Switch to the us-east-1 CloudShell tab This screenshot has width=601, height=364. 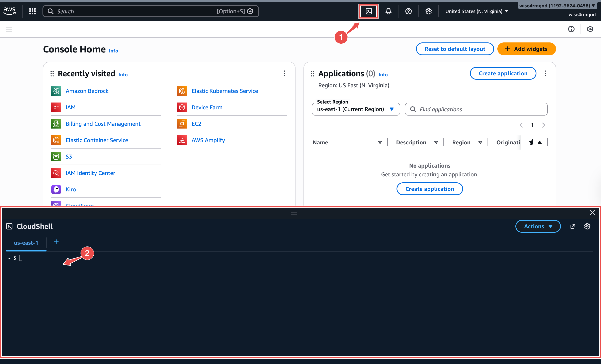tap(26, 243)
